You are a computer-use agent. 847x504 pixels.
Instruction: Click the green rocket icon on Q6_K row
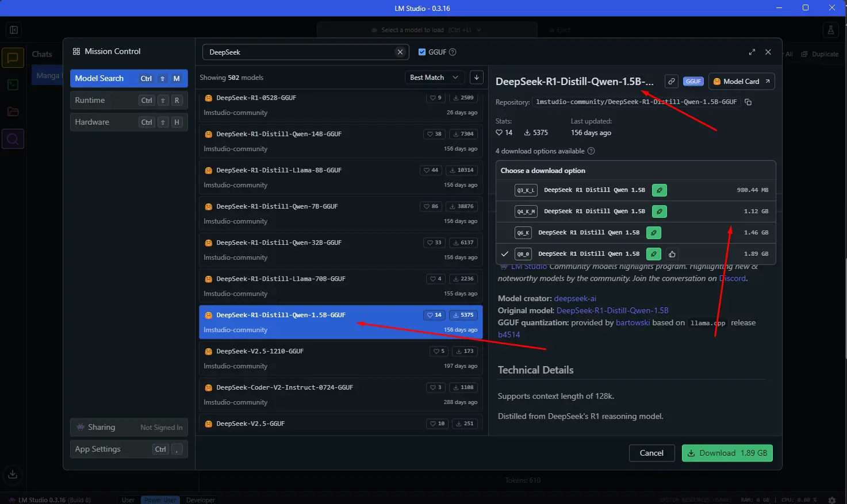point(654,233)
